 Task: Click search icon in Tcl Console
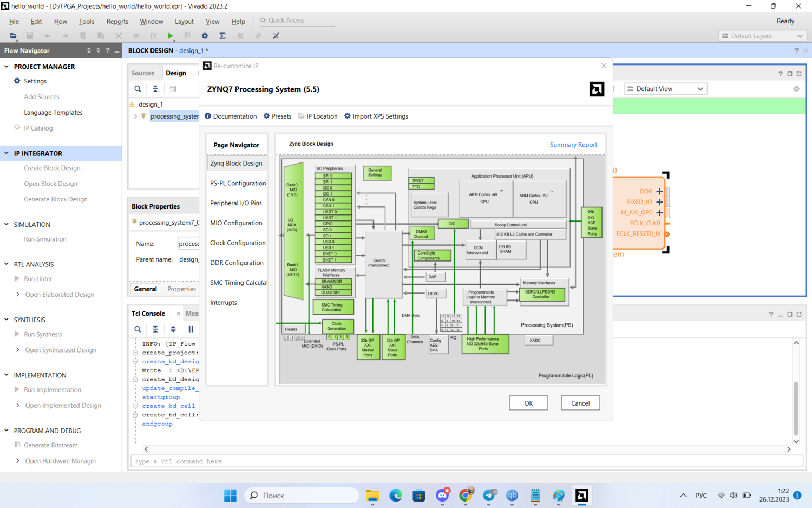tap(137, 329)
